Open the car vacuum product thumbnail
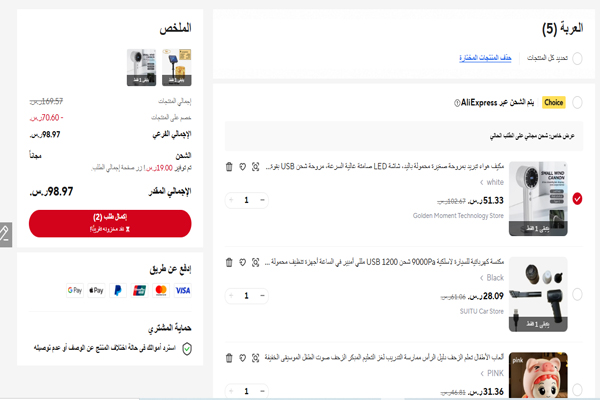Viewport: 600px width, 400px height. [538, 294]
